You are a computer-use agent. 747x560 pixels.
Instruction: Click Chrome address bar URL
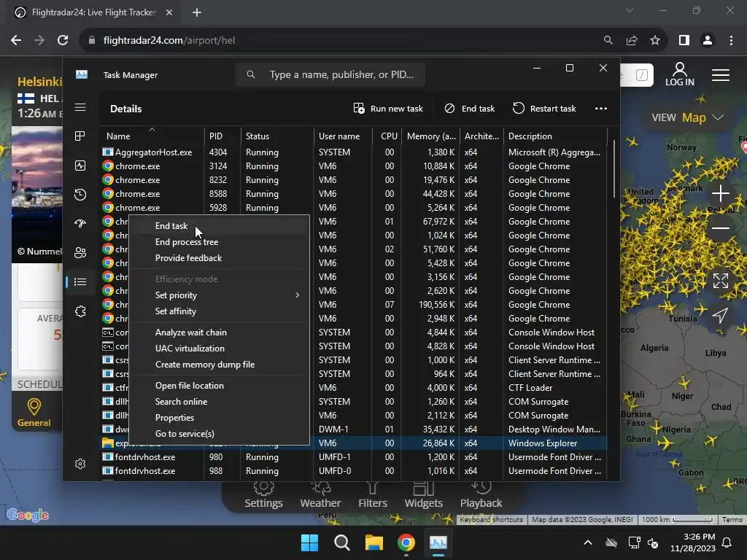(169, 41)
